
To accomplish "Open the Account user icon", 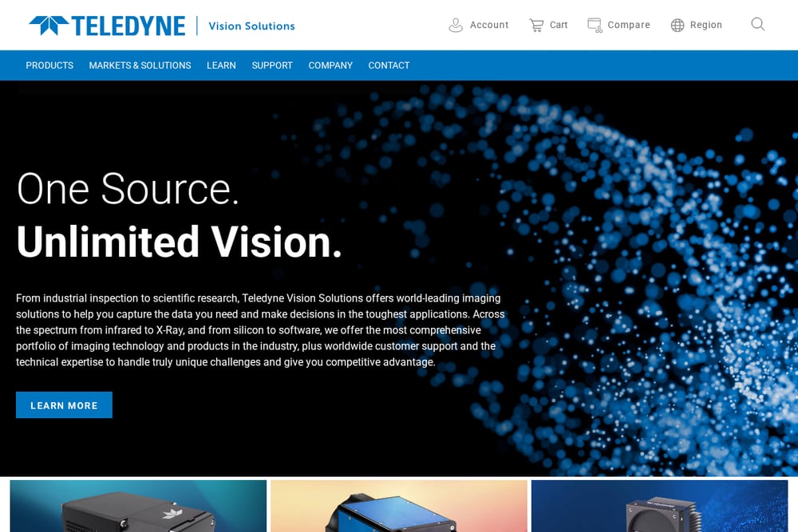I will pyautogui.click(x=456, y=25).
